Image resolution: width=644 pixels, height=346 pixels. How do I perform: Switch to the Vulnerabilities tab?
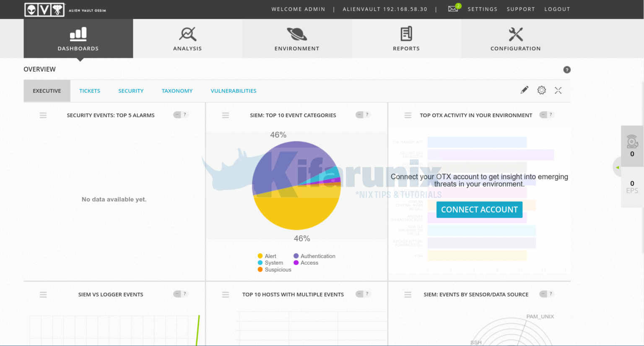point(234,91)
